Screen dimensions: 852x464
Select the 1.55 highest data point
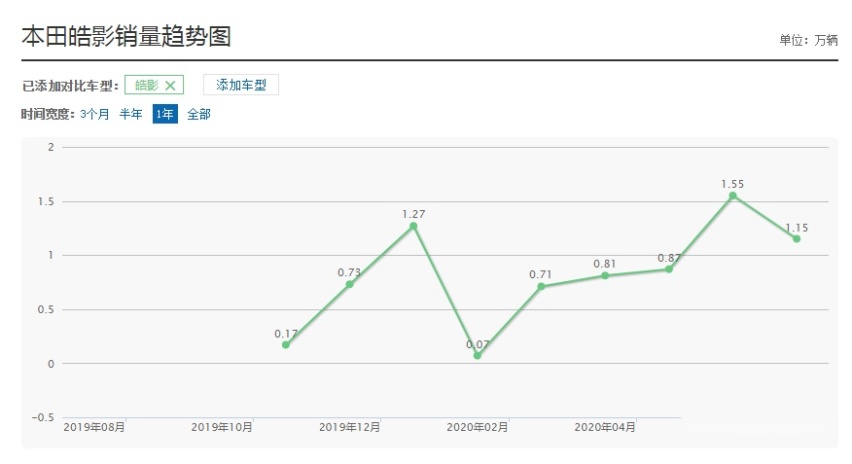732,196
